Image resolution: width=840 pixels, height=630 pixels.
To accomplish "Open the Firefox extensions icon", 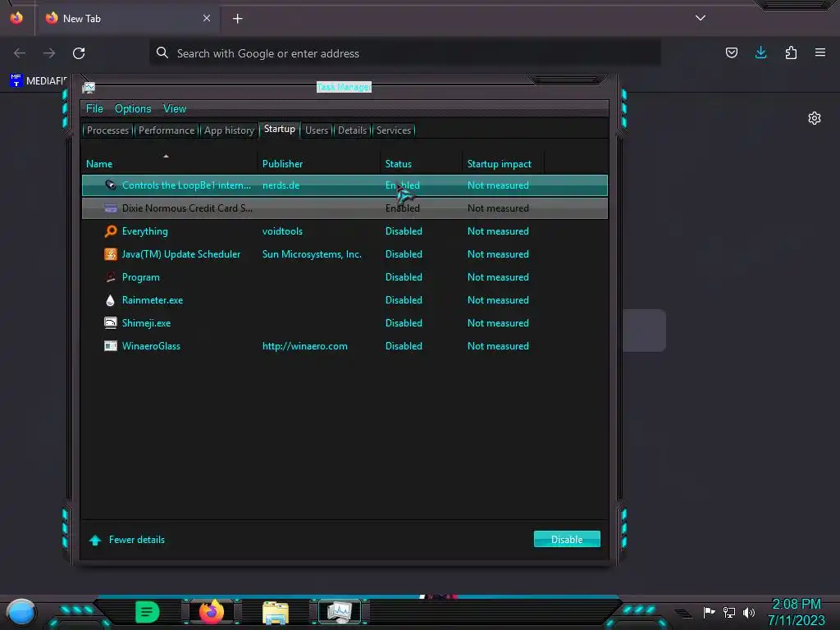I will [x=791, y=52].
